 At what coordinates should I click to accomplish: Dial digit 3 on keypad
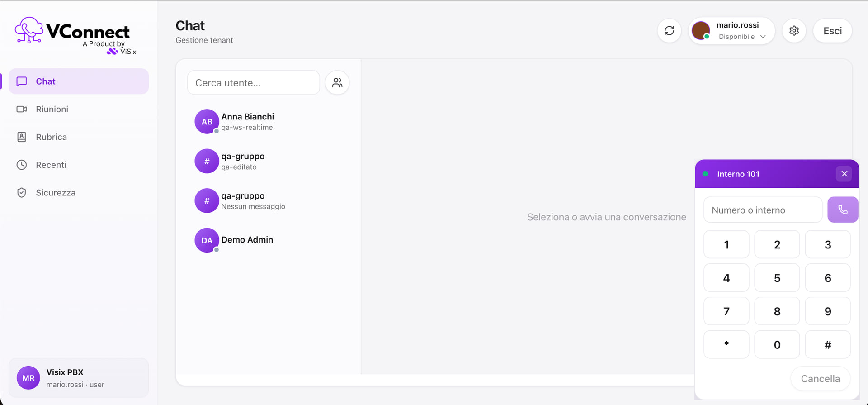828,244
